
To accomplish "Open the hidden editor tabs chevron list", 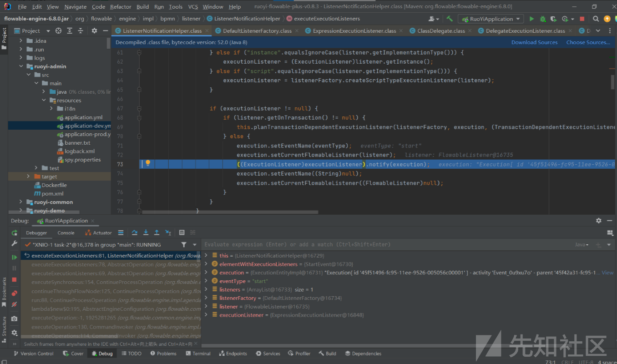I will (597, 30).
